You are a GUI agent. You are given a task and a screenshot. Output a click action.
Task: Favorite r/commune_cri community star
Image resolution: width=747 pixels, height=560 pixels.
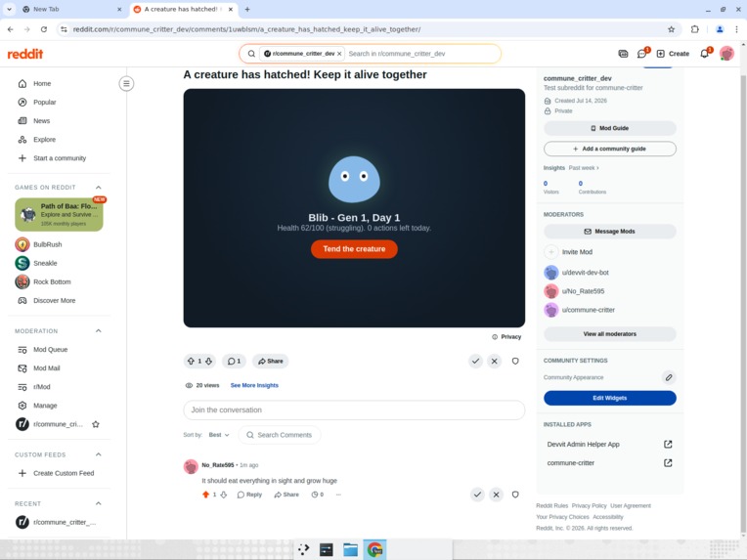[96, 424]
